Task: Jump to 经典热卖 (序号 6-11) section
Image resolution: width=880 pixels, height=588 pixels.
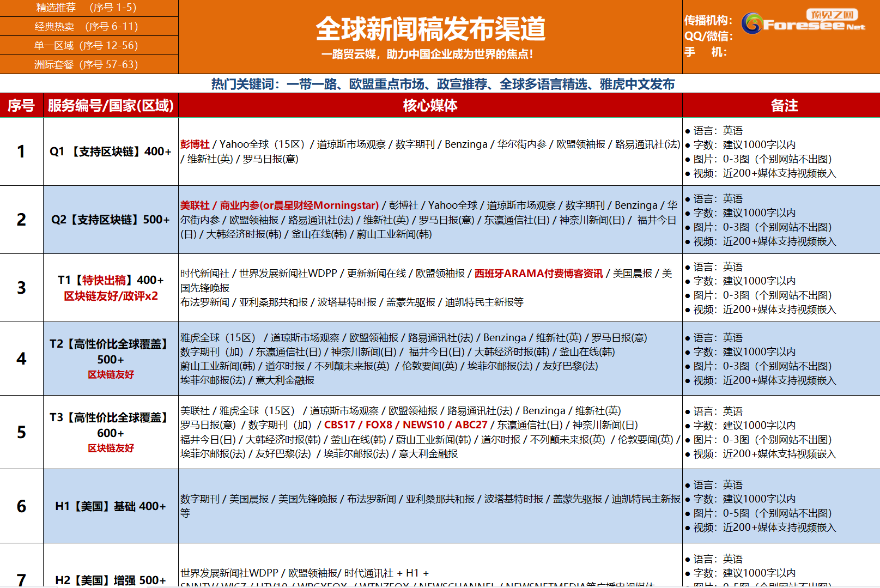Action: click(x=86, y=27)
